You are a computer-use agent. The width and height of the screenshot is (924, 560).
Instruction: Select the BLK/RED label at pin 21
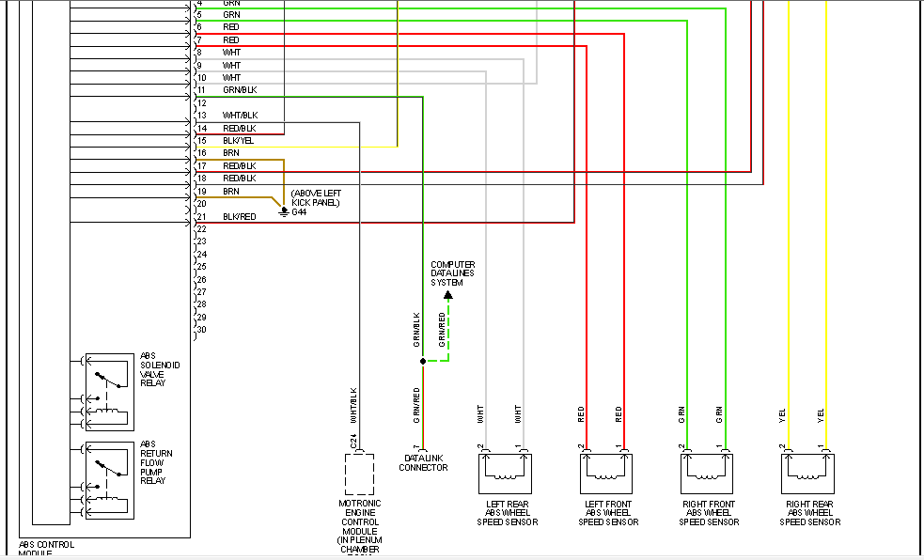click(239, 217)
